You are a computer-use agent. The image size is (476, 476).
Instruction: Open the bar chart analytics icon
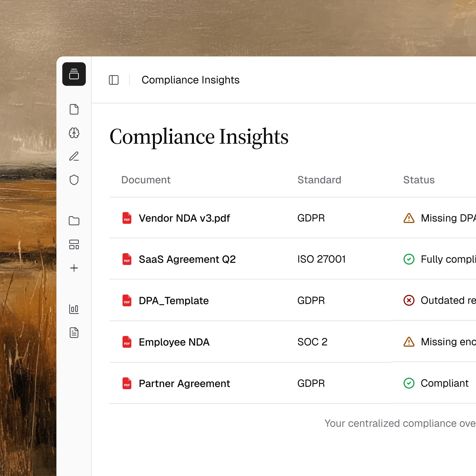point(74,309)
